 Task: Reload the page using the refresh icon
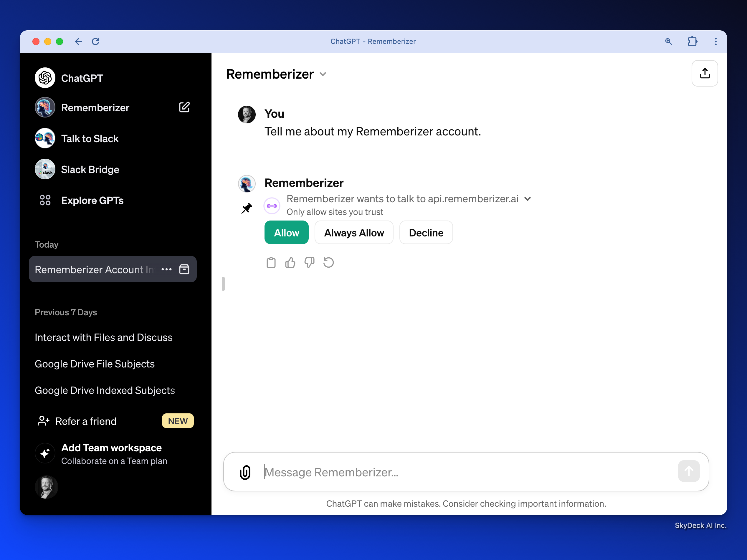click(95, 41)
